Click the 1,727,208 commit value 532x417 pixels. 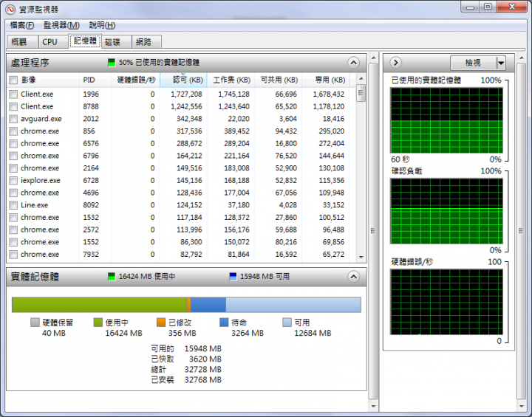(x=186, y=94)
